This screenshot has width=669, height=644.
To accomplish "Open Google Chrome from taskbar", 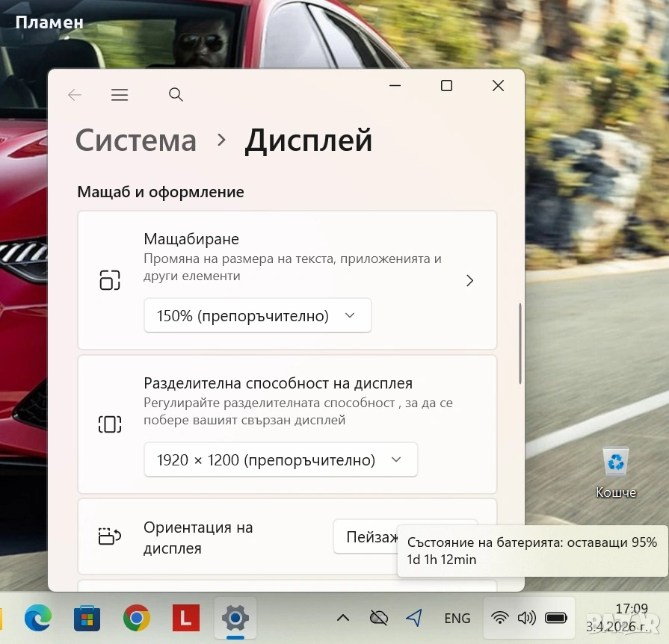I will coord(136,618).
